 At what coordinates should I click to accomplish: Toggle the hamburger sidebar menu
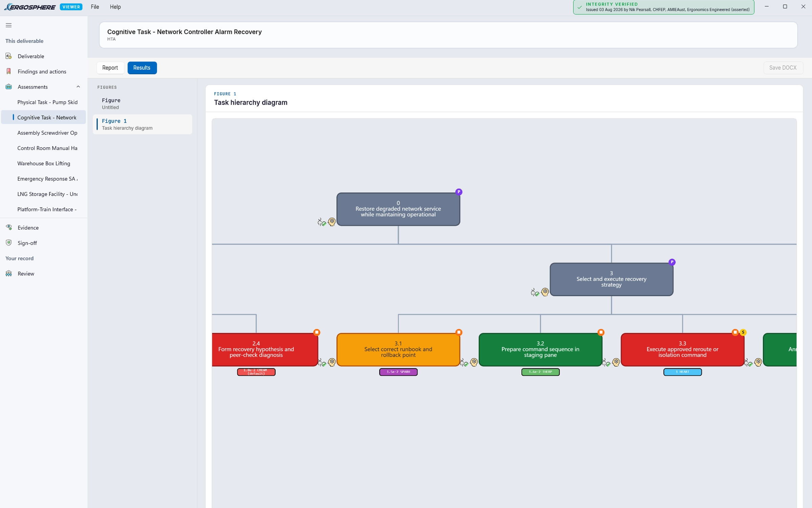9,25
